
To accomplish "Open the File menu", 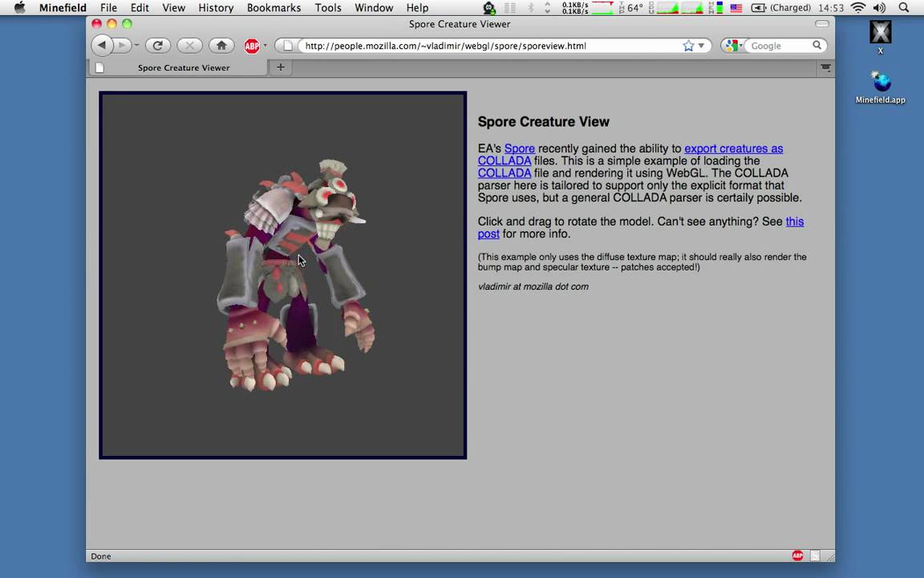I will tap(108, 8).
